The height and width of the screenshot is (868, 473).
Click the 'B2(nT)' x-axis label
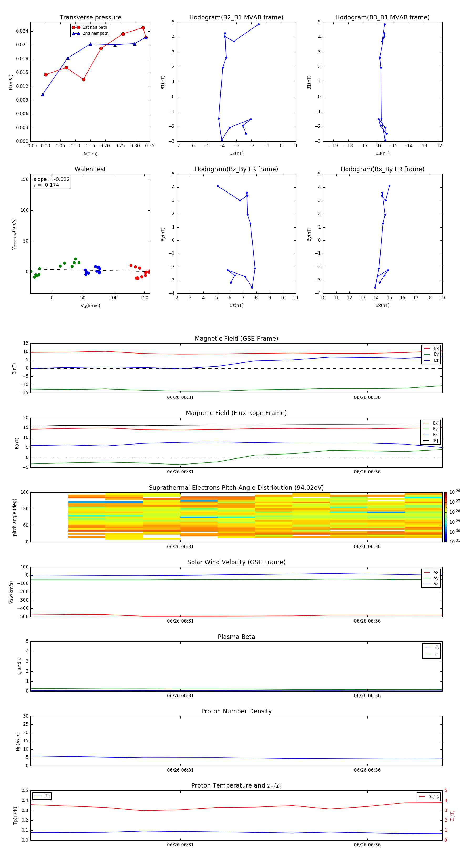(236, 153)
